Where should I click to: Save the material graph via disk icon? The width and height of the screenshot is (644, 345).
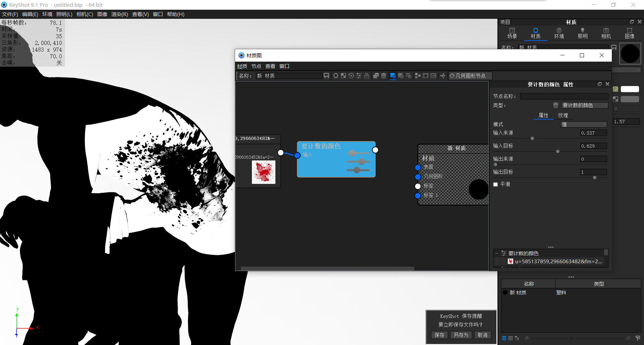(x=326, y=76)
